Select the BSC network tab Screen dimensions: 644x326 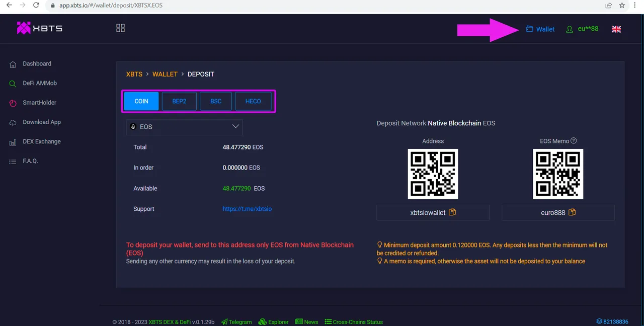(216, 101)
